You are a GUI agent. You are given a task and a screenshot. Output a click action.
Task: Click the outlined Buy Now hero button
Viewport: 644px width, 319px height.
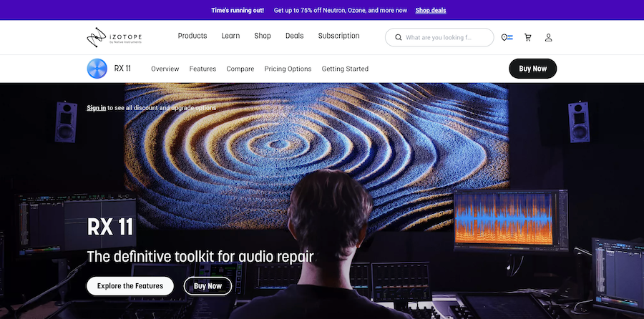[208, 286]
